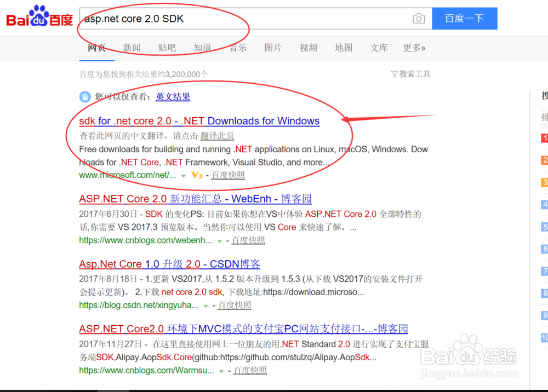Image resolution: width=548 pixels, height=392 pixels.
Task: Expand dropdown arrow after csdn URL
Action: pos(206,306)
